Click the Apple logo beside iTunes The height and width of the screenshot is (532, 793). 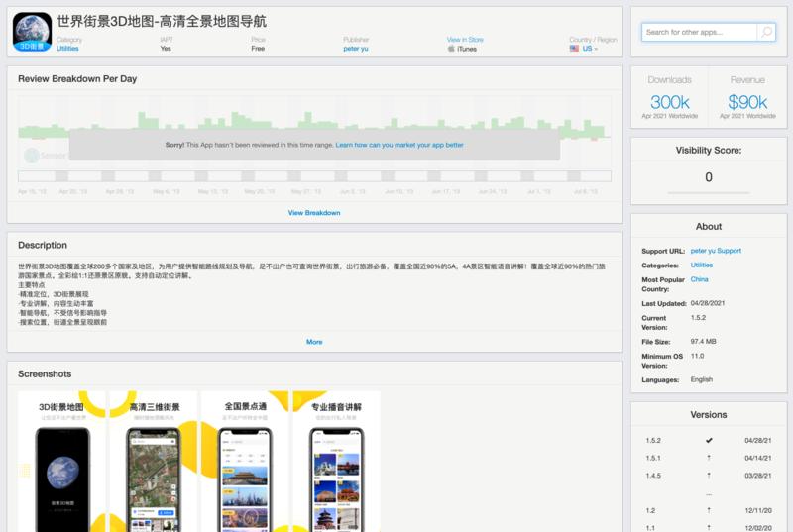(x=451, y=48)
